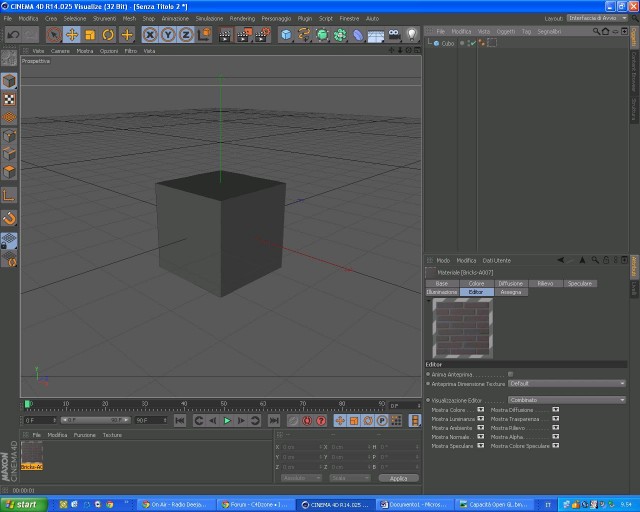Image resolution: width=640 pixels, height=512 pixels.
Task: Open the Layout Interfaccia di Avvio dropdown
Action: pyautogui.click(x=597, y=18)
